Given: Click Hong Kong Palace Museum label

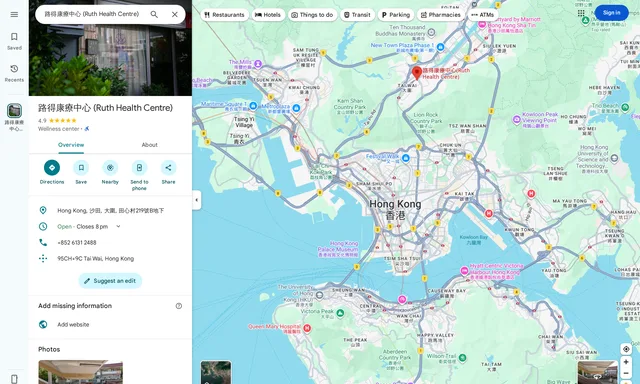Looking at the screenshot, I should coord(338,249).
